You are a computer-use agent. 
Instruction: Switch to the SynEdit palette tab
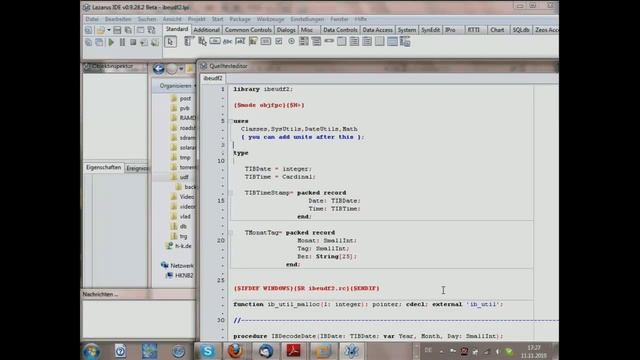pyautogui.click(x=431, y=30)
